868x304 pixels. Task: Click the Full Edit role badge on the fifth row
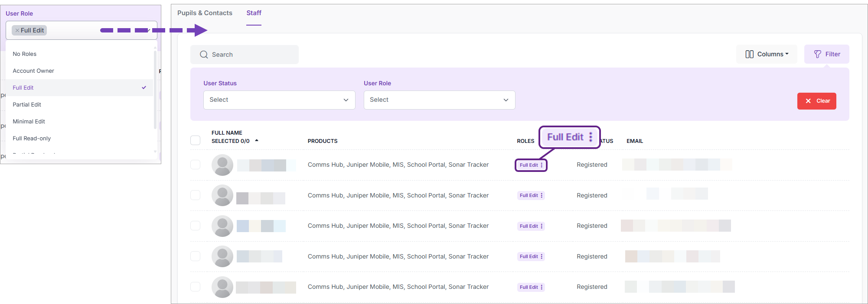(529, 287)
